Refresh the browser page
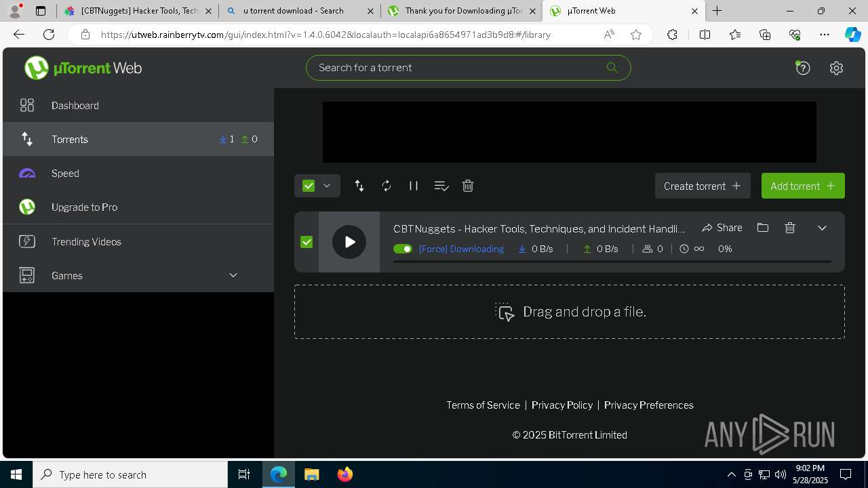Image resolution: width=868 pixels, height=488 pixels. coord(49,35)
